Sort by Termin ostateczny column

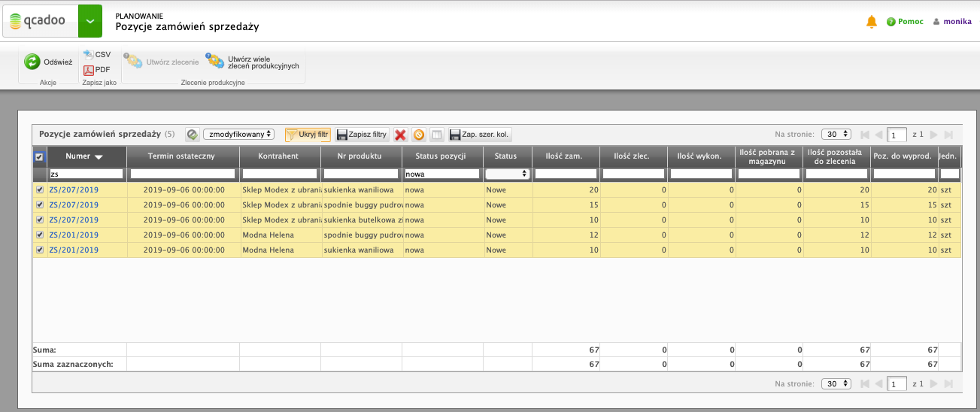(183, 156)
